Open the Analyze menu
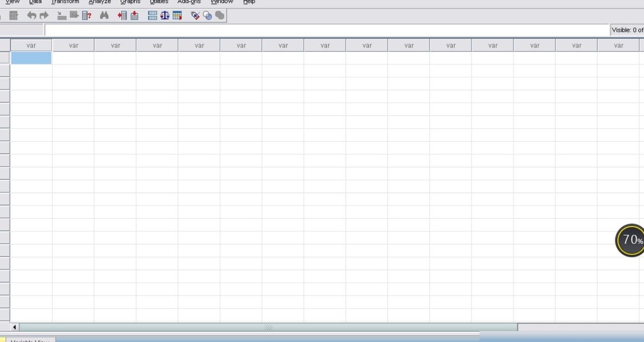644x342 pixels. (x=99, y=2)
